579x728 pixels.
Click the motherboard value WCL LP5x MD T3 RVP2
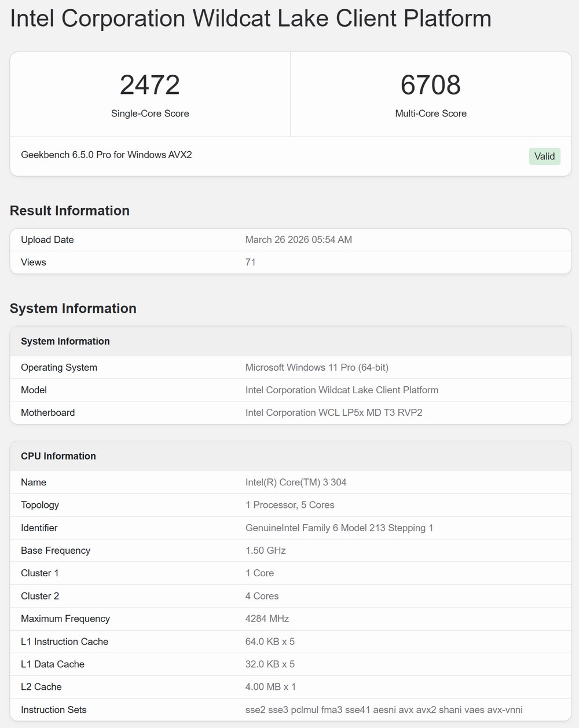334,413
